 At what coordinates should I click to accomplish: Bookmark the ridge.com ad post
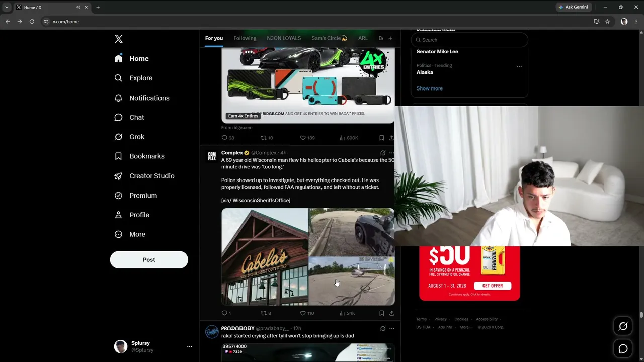click(381, 138)
